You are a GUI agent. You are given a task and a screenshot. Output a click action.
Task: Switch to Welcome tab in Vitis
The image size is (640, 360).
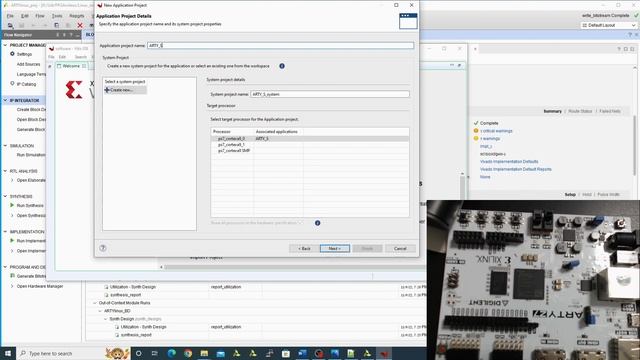point(71,66)
